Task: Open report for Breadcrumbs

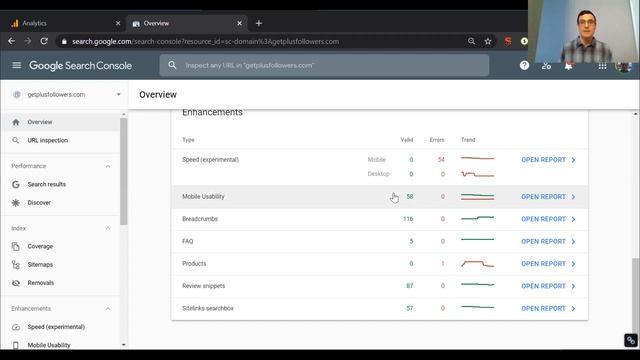Action: point(548,219)
